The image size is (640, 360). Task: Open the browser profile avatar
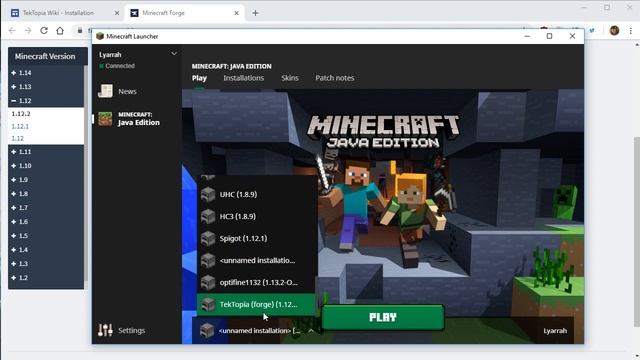coord(614,31)
